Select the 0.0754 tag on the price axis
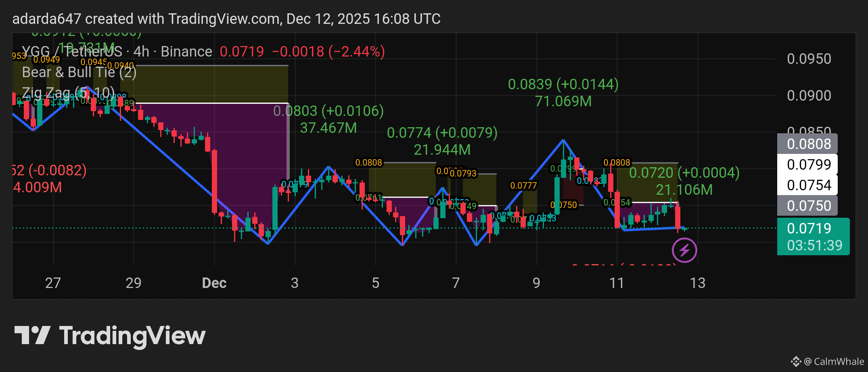The width and height of the screenshot is (868, 372). click(x=807, y=185)
